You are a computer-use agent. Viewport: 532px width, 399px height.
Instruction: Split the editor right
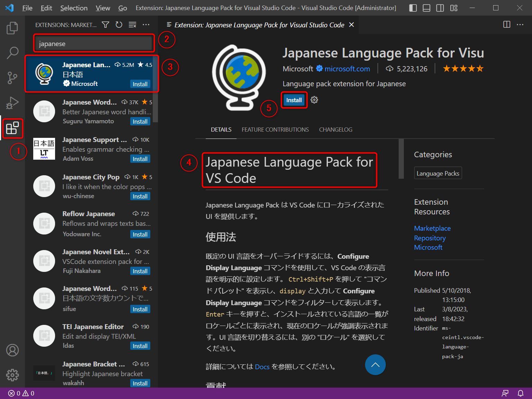pos(507,25)
